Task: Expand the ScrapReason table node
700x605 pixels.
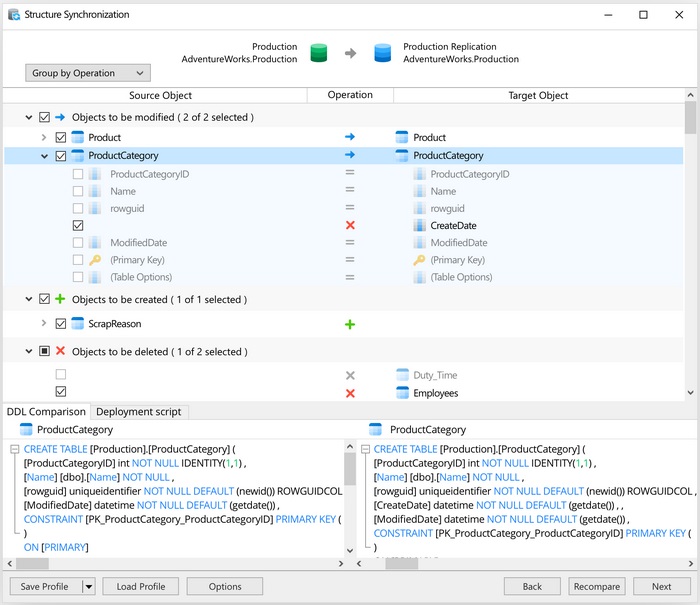Action: click(x=44, y=323)
